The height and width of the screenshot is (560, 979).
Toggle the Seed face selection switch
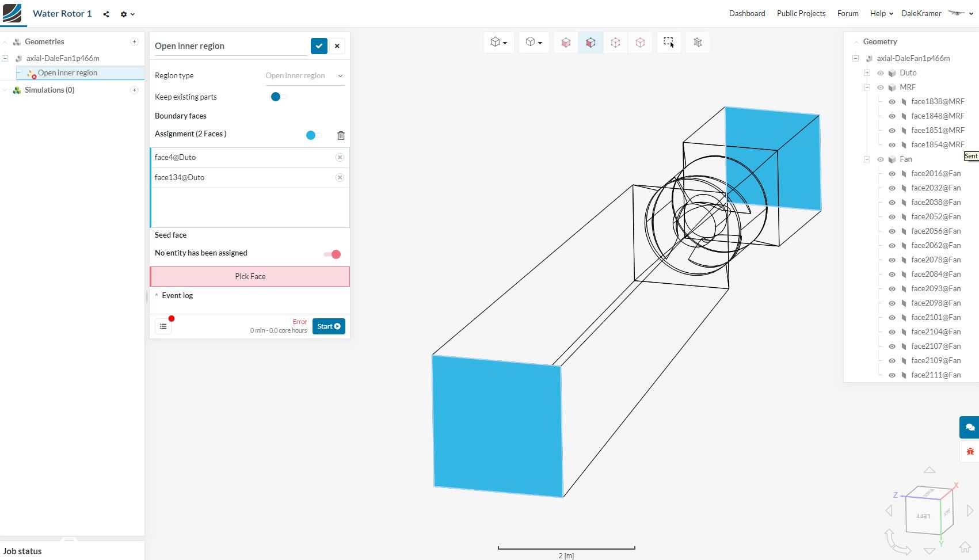coord(332,254)
